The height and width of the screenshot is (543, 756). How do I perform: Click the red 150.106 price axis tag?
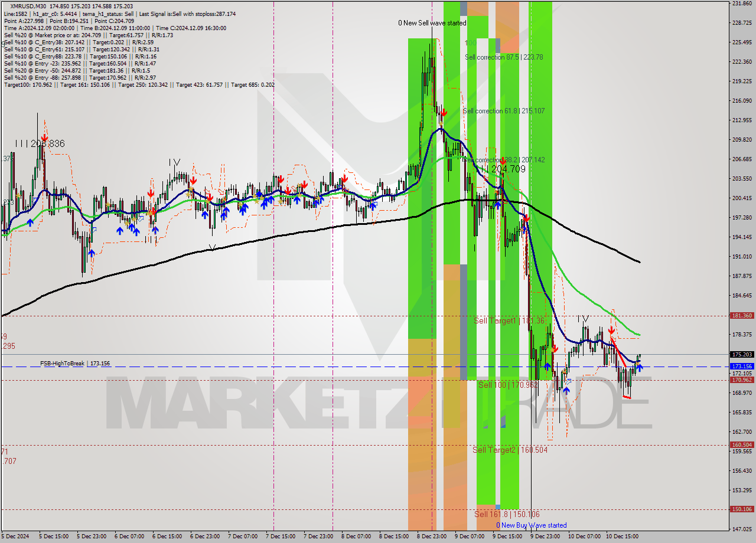(742, 509)
